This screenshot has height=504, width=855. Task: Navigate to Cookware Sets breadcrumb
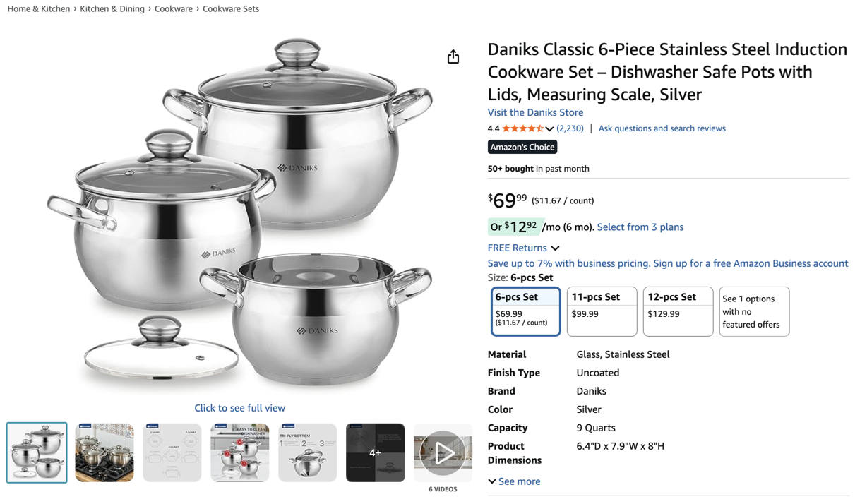point(231,8)
